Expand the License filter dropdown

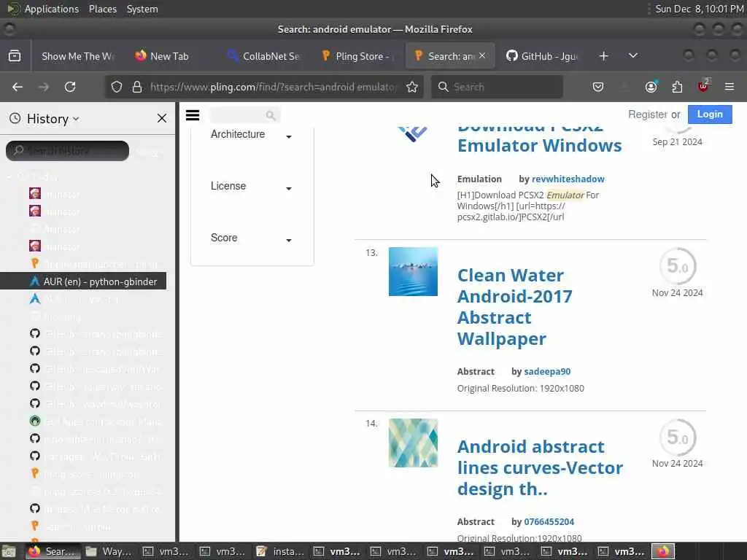[x=251, y=186]
